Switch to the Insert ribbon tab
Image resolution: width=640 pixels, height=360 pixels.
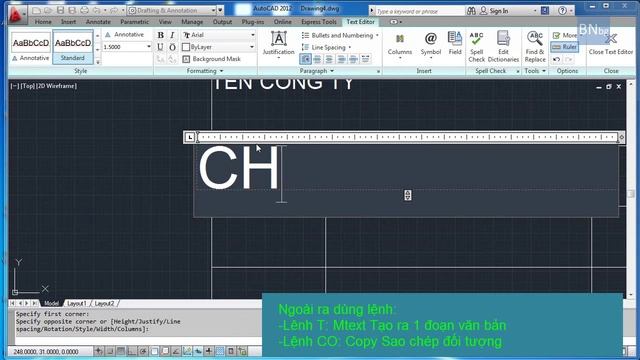[68, 22]
